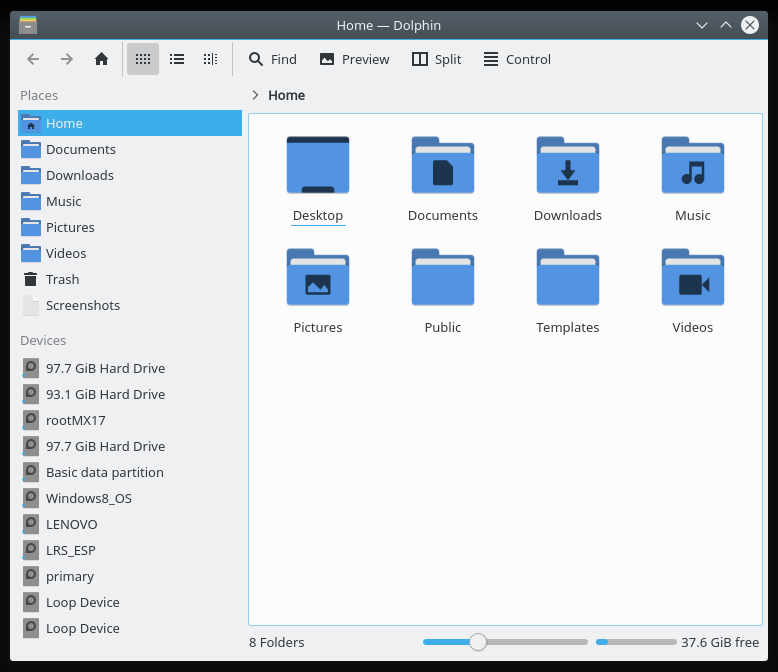This screenshot has height=672, width=778.
Task: Click the free space indicator bar
Action: pyautogui.click(x=636, y=642)
